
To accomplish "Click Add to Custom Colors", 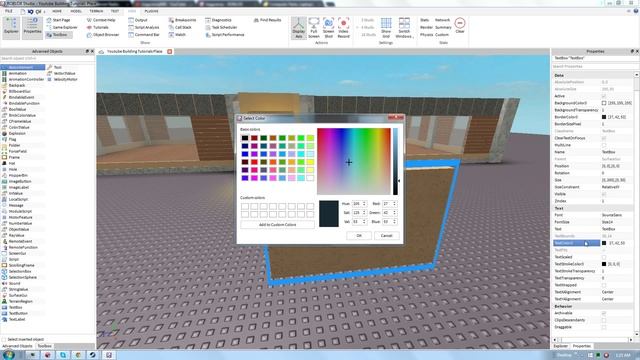I will [x=278, y=224].
